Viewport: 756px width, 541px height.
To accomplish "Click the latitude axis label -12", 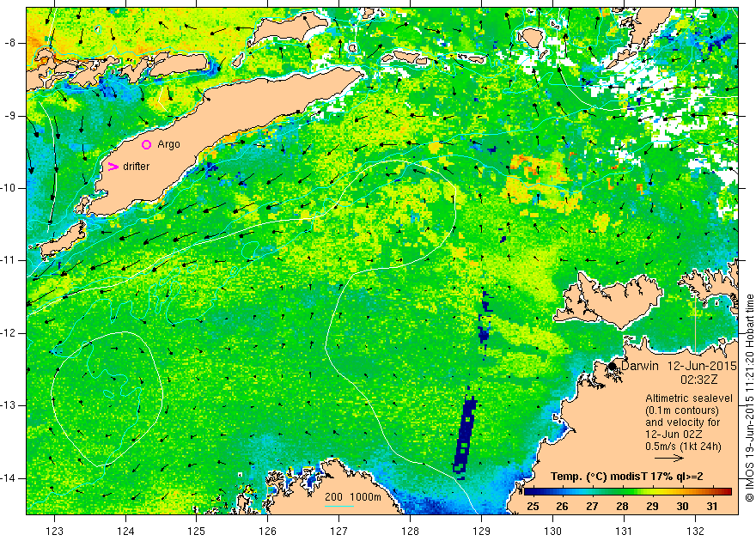I will coord(9,333).
